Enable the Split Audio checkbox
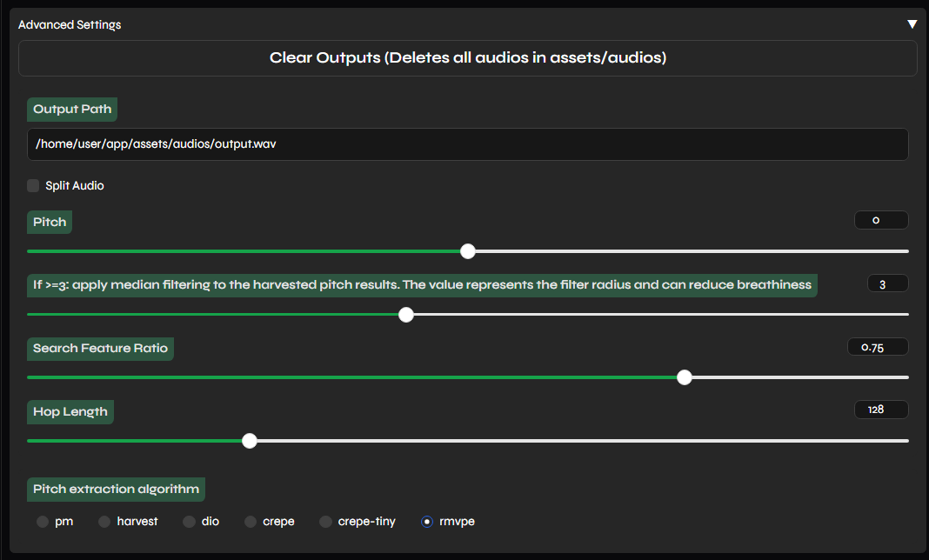Image resolution: width=929 pixels, height=560 pixels. [x=34, y=185]
